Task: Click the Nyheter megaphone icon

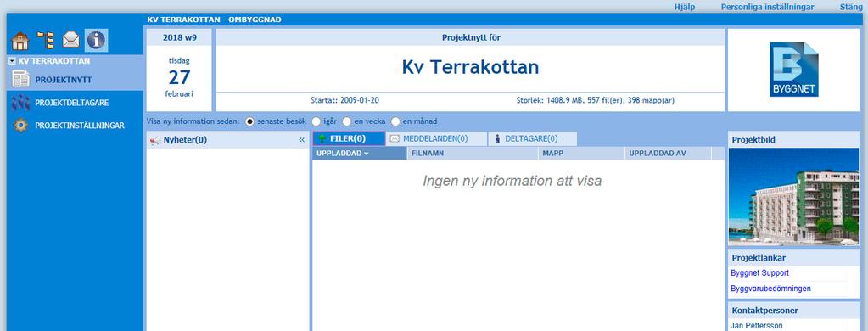Action: [x=155, y=141]
